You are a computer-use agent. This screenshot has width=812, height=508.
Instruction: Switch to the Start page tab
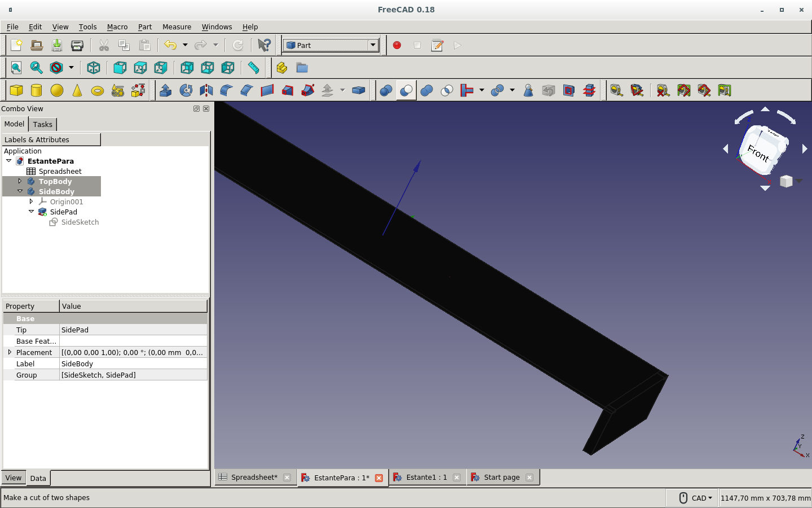pyautogui.click(x=502, y=477)
